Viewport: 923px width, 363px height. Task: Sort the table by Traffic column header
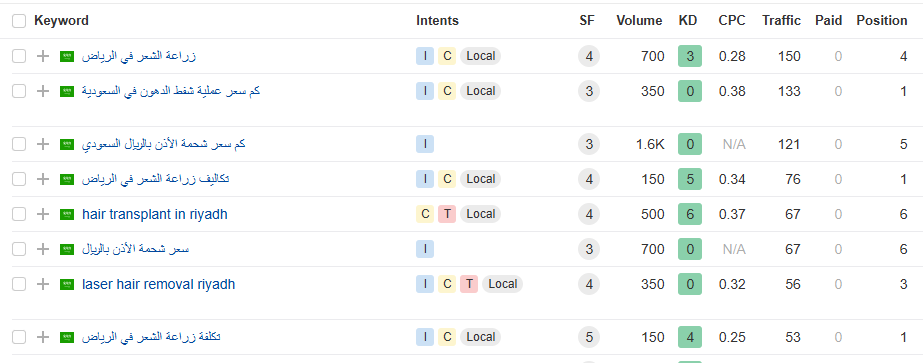click(x=781, y=21)
